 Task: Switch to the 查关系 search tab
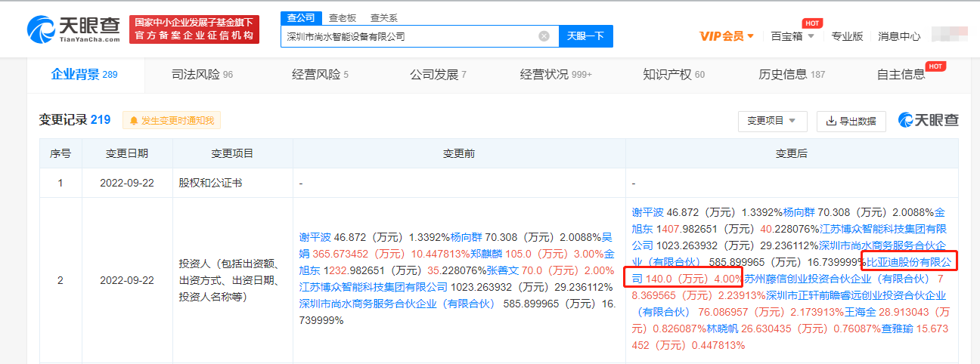[x=384, y=18]
